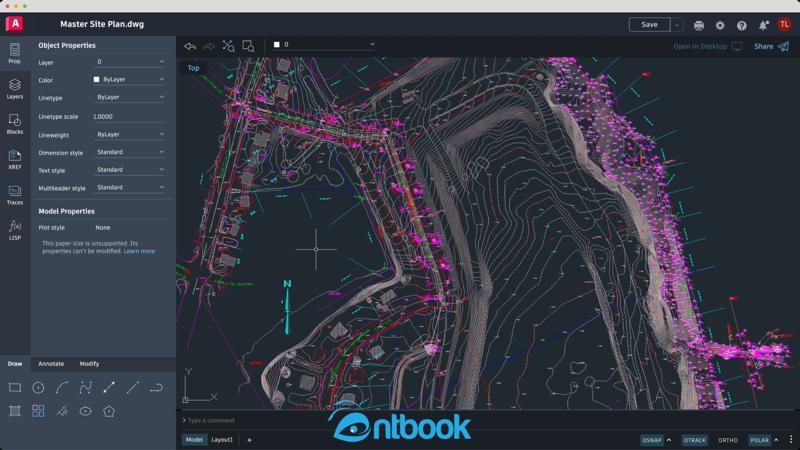Open the notifications bell
The width and height of the screenshot is (800, 450).
pyautogui.click(x=763, y=25)
